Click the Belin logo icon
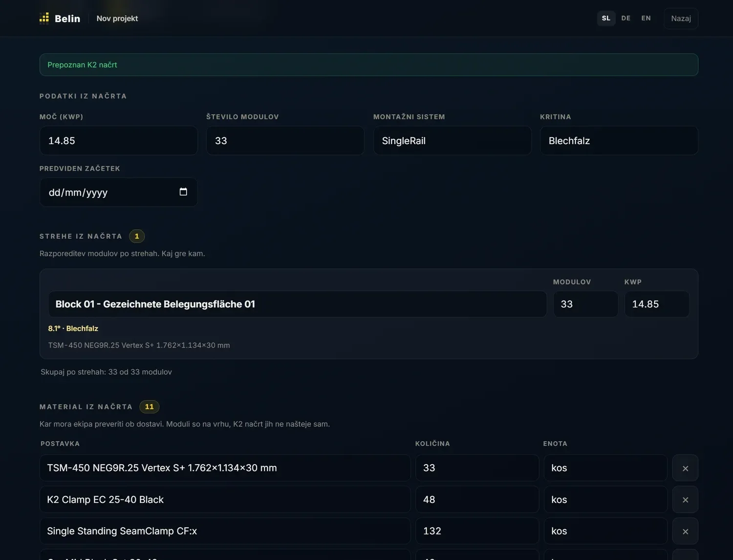This screenshot has width=733, height=560. coord(44,18)
